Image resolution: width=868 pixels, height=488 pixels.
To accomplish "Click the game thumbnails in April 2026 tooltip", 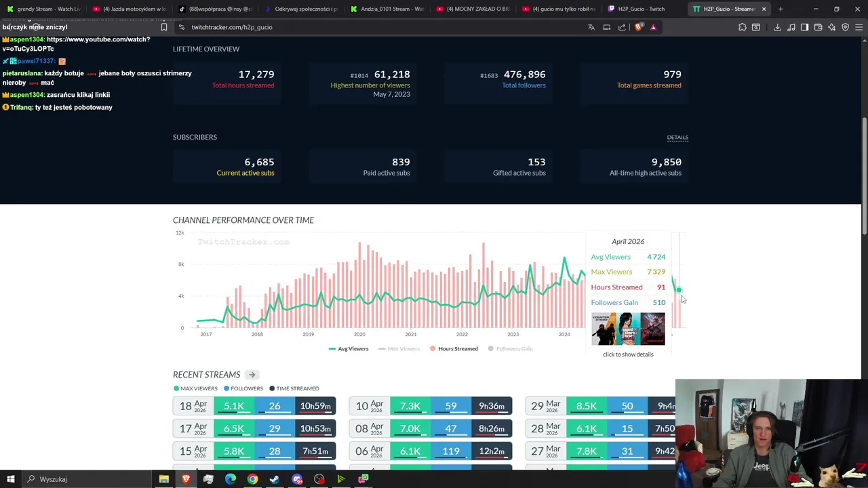I will (x=628, y=329).
